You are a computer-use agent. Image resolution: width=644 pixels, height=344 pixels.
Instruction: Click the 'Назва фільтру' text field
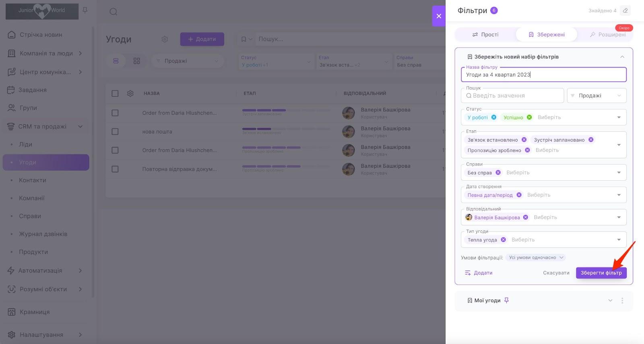[543, 74]
